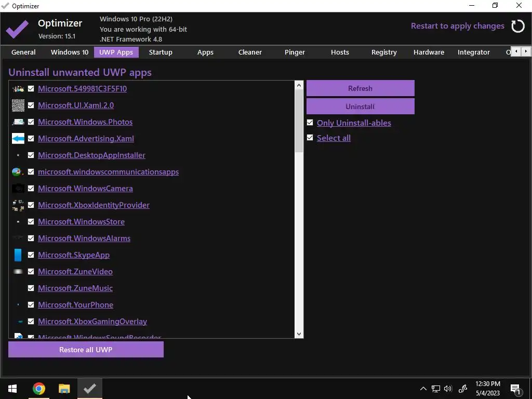Click the Microsoft.Advertising.Xaml link

[x=86, y=138]
